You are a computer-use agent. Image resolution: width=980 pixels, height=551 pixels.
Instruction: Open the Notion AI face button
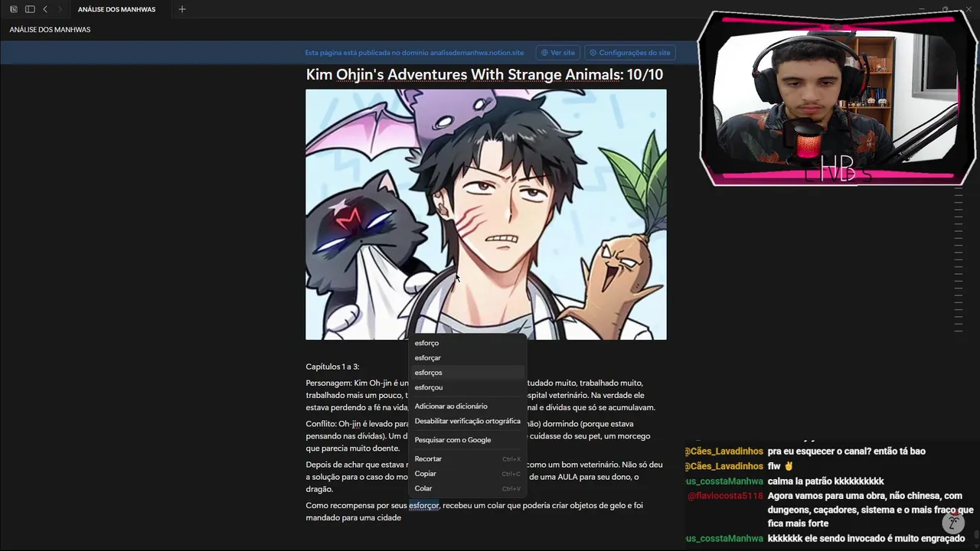pyautogui.click(x=953, y=523)
